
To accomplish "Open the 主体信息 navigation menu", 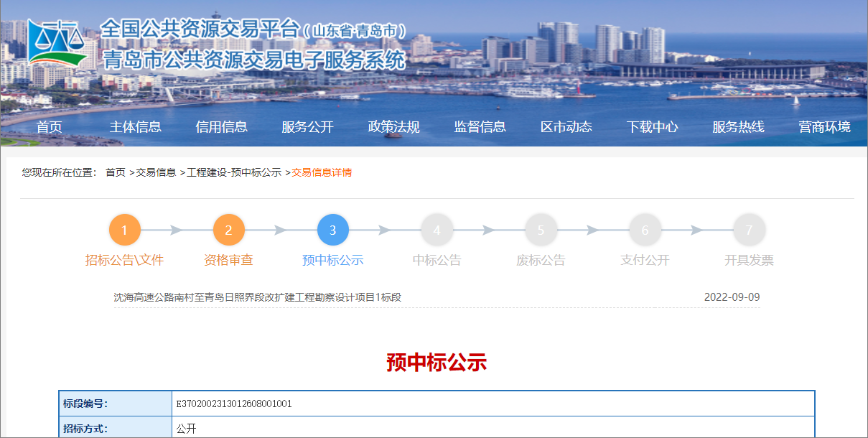I will tap(136, 126).
